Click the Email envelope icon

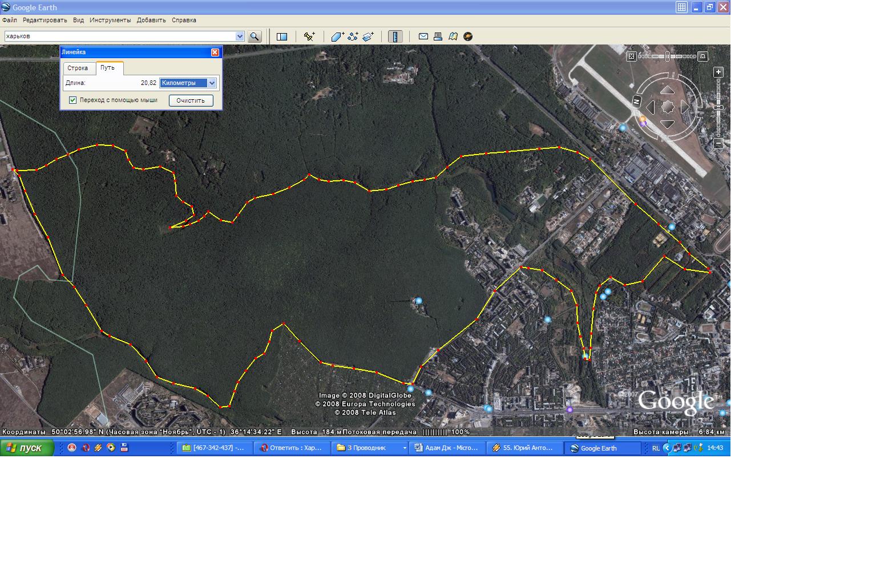click(x=423, y=37)
